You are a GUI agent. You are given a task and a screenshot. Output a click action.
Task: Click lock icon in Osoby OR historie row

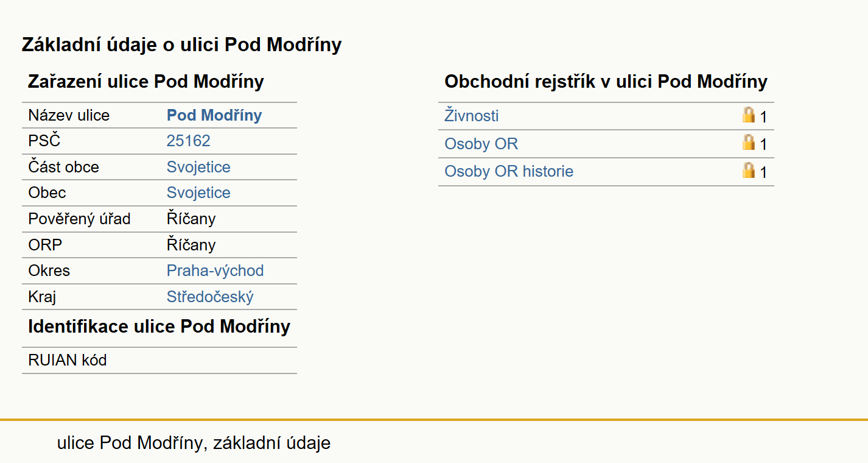(749, 171)
